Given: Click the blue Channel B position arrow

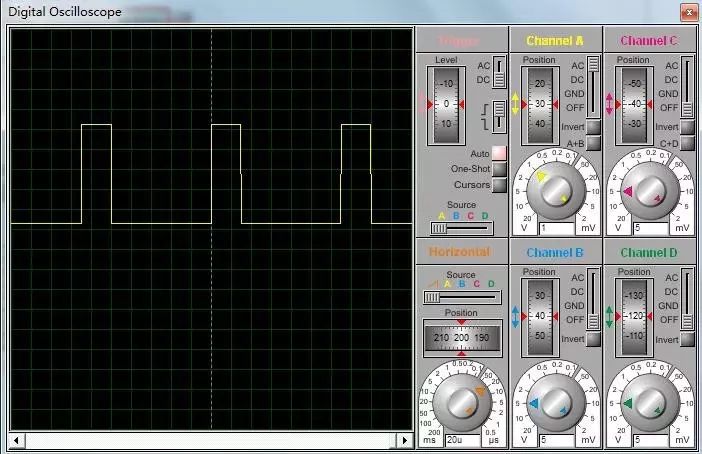Looking at the screenshot, I should point(516,317).
